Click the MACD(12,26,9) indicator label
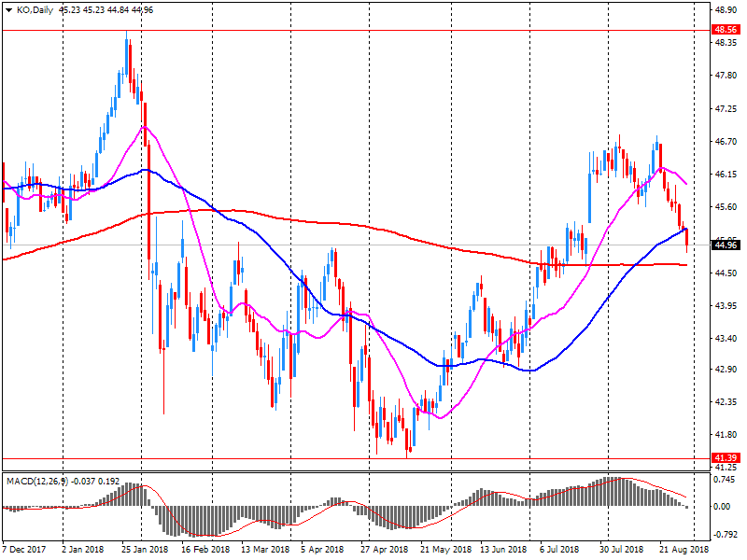The width and height of the screenshot is (747, 560). pos(37,482)
